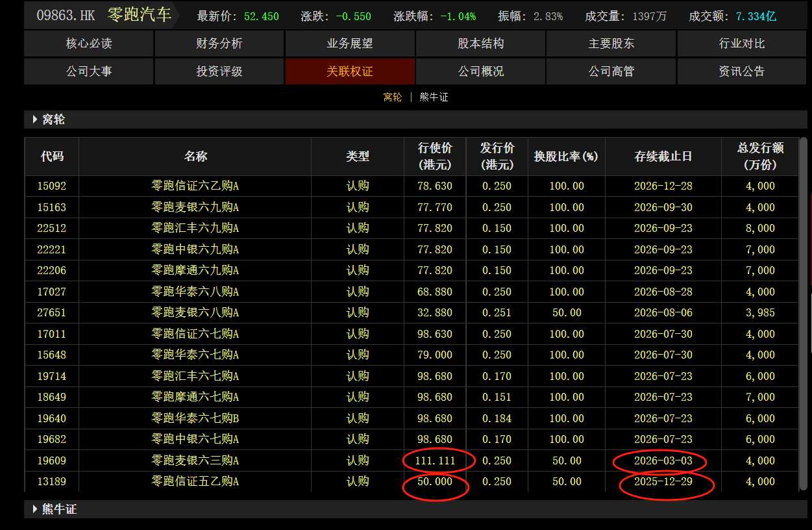The image size is (812, 530).
Task: Select warrant code 19609
Action: [52, 461]
